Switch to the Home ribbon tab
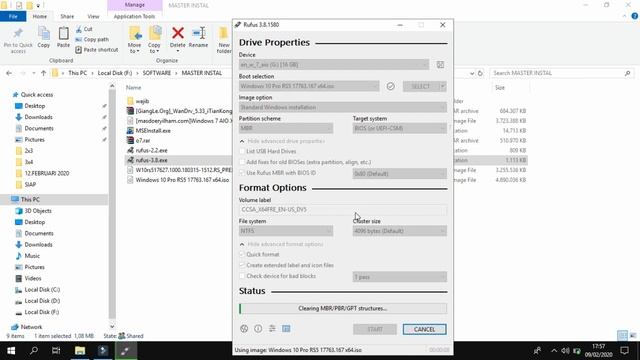 point(40,16)
